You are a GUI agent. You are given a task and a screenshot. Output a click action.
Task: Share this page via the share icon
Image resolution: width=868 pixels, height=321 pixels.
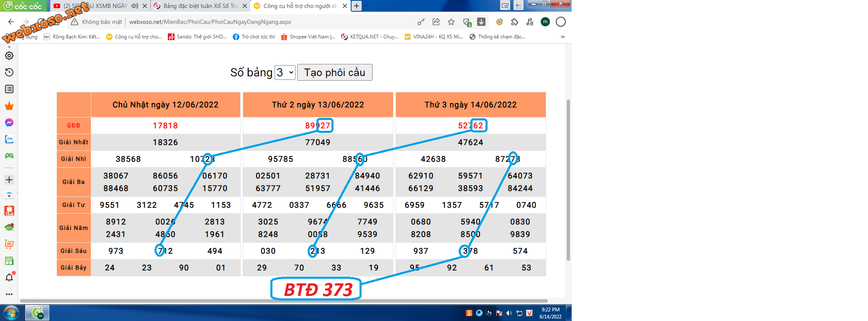click(436, 22)
